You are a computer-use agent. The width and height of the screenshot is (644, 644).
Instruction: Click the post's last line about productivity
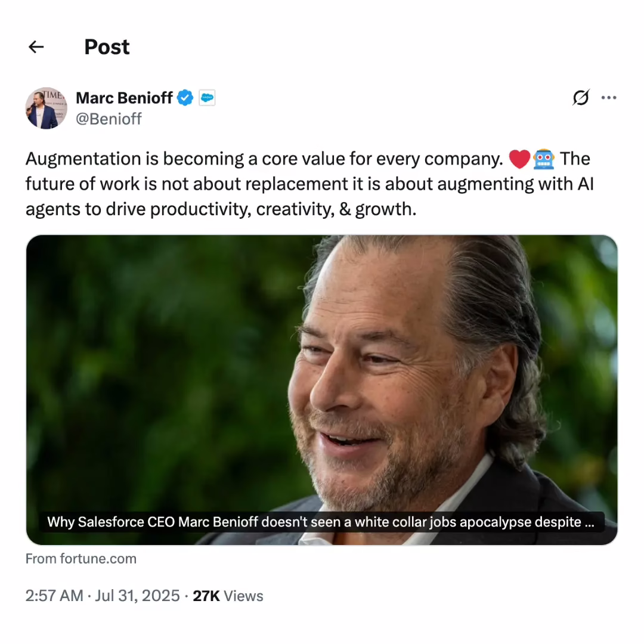click(221, 210)
